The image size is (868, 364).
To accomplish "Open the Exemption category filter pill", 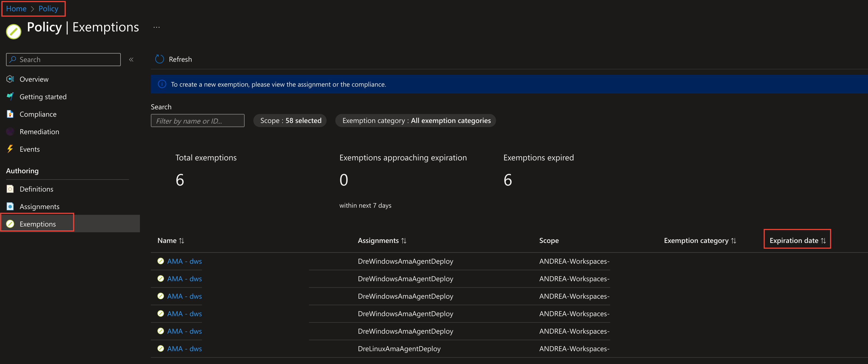I will (416, 121).
